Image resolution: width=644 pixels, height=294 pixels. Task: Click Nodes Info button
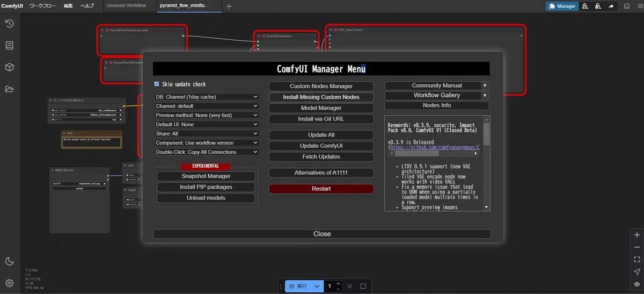[x=437, y=105]
